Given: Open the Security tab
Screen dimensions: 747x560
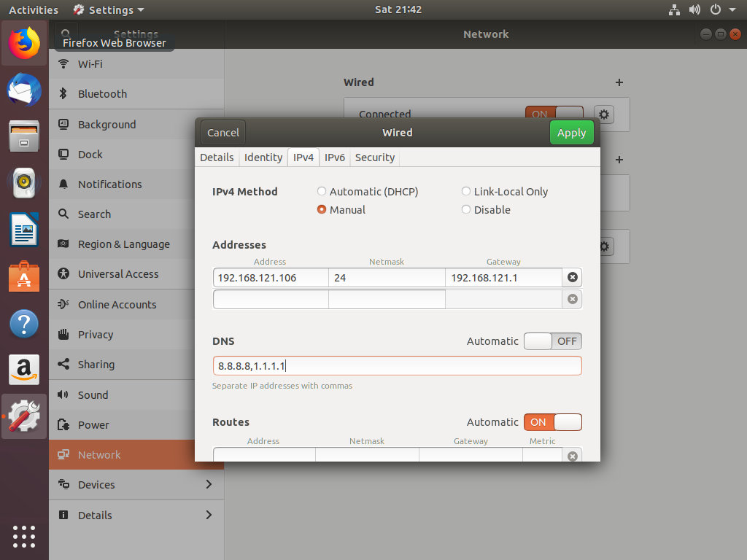Looking at the screenshot, I should (374, 157).
